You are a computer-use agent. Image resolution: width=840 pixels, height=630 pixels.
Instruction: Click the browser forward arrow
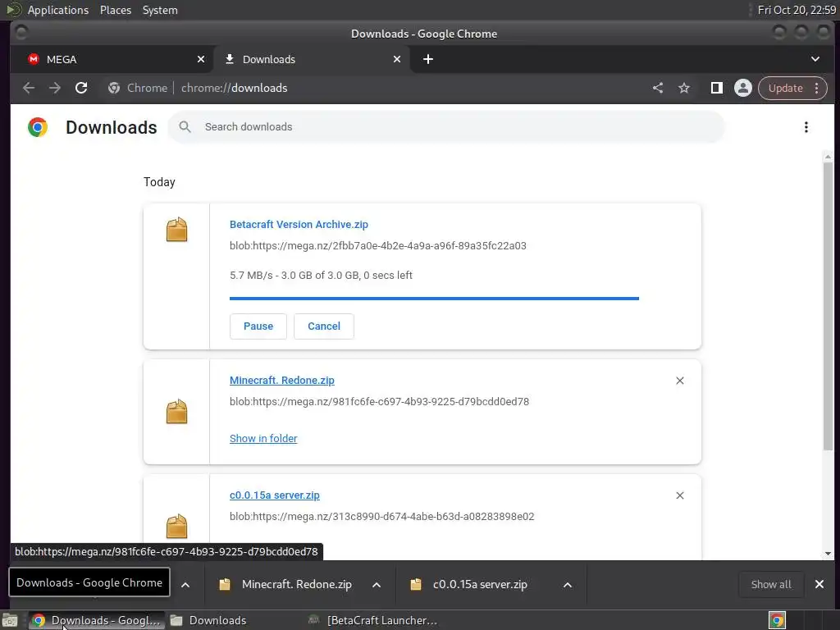pyautogui.click(x=55, y=88)
